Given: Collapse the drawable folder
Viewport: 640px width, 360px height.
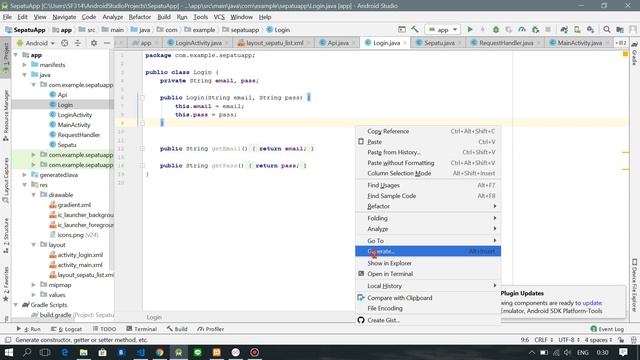Looking at the screenshot, I should [x=34, y=195].
